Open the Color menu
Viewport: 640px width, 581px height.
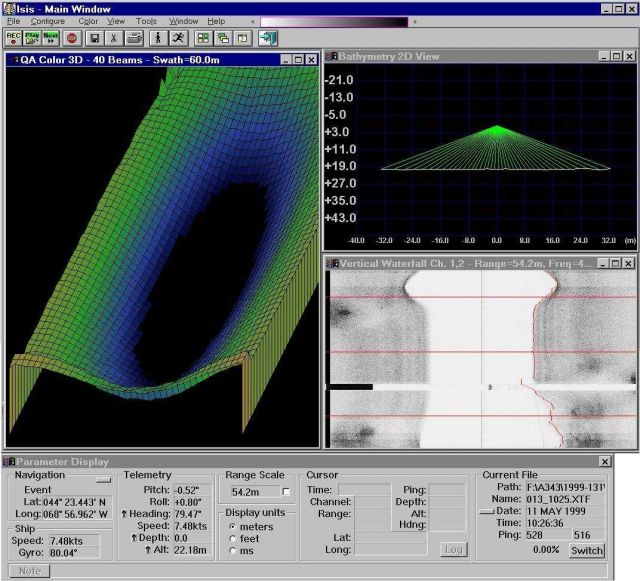(x=88, y=21)
